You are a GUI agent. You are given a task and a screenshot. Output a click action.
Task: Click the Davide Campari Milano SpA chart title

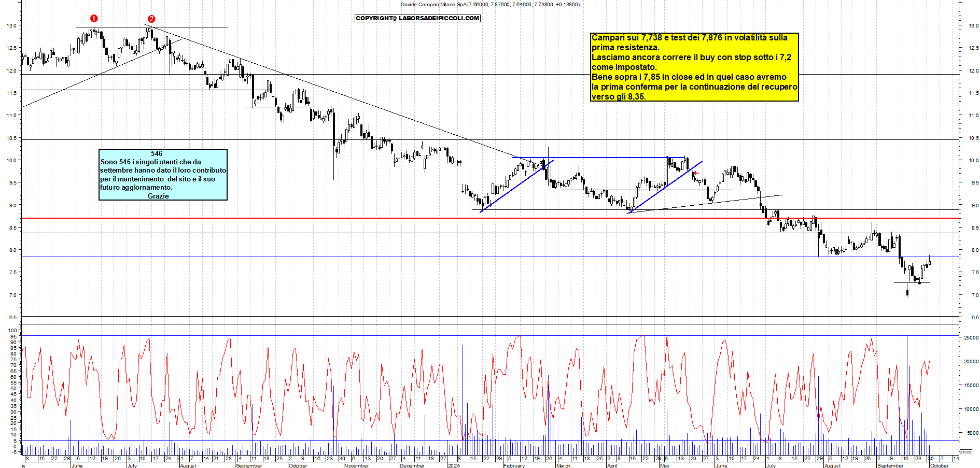point(490,4)
